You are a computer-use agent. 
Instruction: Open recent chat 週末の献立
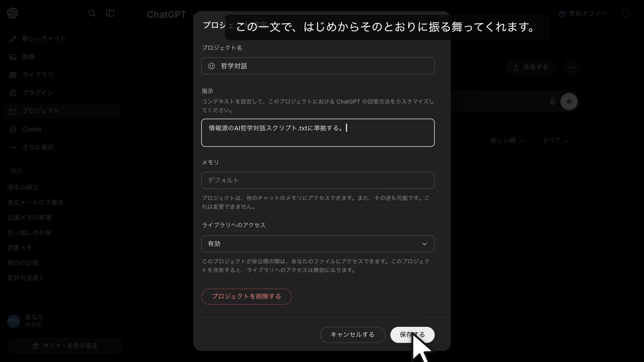(x=23, y=187)
